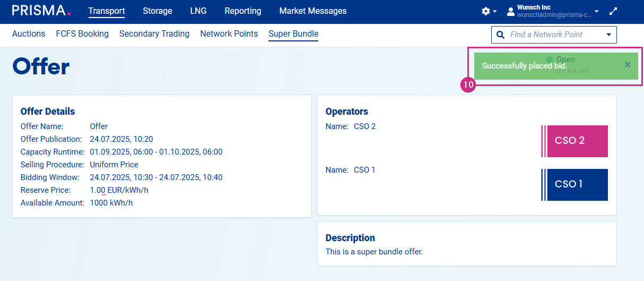The width and height of the screenshot is (644, 281).
Task: Select the Super Bundle tab
Action: pyautogui.click(x=293, y=34)
